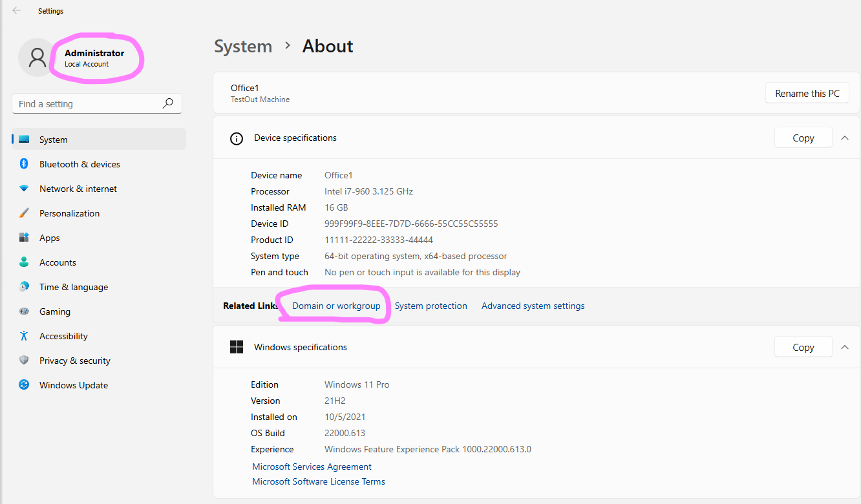Click the Pen and touch value text

point(422,272)
